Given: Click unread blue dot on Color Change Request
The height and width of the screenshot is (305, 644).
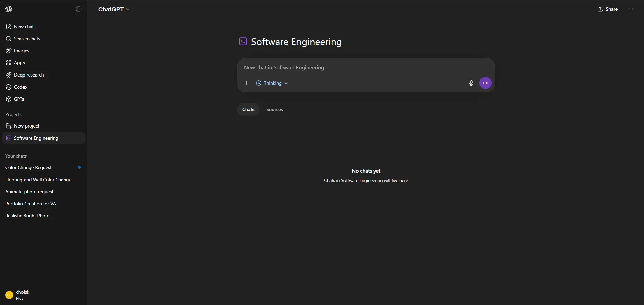Looking at the screenshot, I should pyautogui.click(x=79, y=167).
